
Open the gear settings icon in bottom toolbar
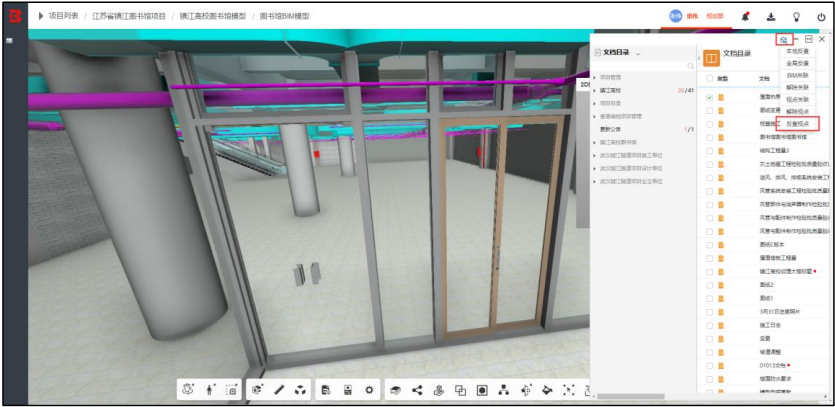[369, 390]
